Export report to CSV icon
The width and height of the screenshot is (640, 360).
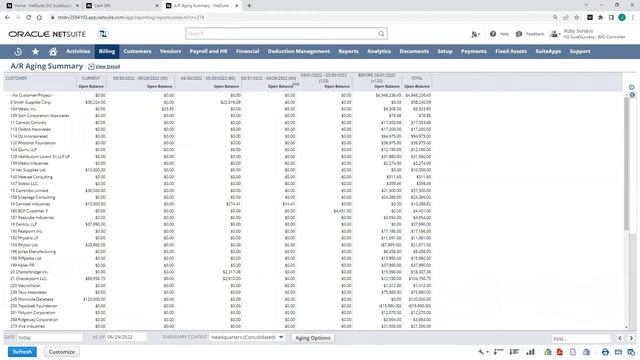click(x=573, y=352)
